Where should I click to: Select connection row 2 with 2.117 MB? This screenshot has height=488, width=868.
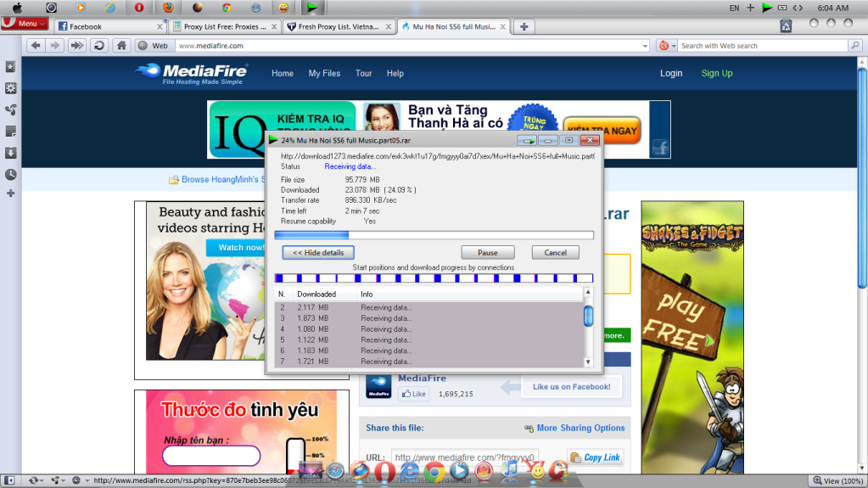tap(429, 307)
